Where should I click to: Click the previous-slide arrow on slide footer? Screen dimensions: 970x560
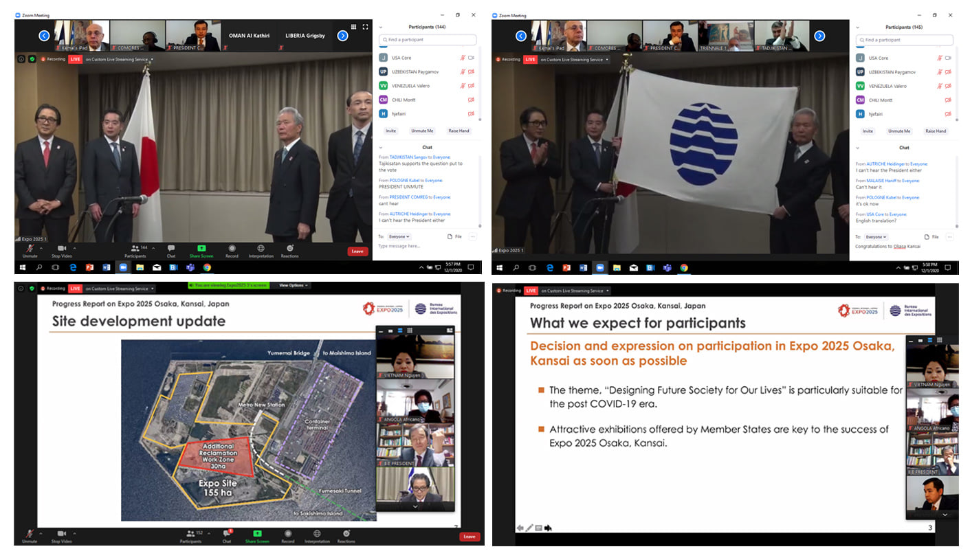coord(520,528)
